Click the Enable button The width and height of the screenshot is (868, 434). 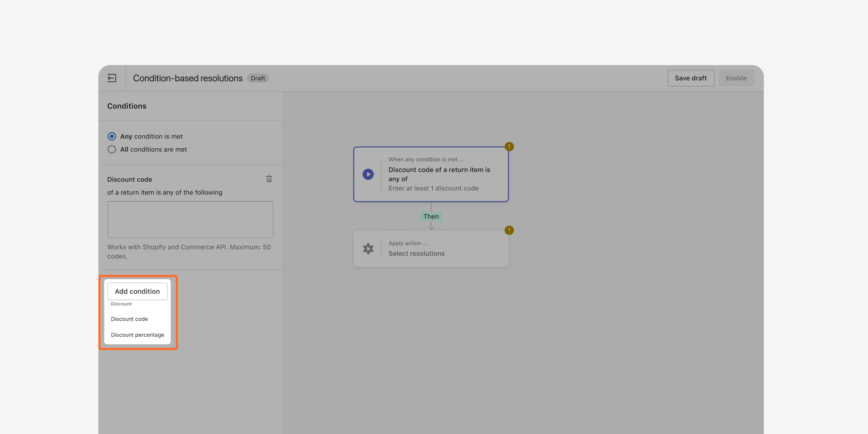click(736, 78)
